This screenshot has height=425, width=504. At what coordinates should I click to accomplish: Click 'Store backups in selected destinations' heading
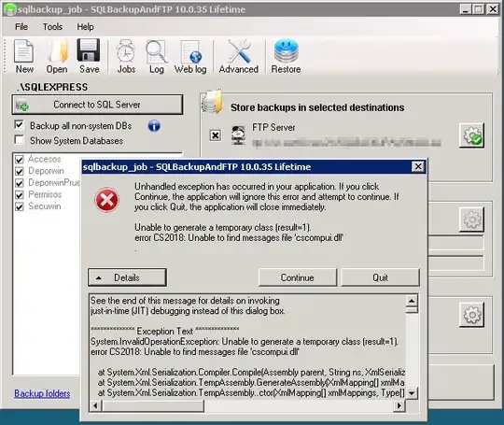(x=317, y=107)
